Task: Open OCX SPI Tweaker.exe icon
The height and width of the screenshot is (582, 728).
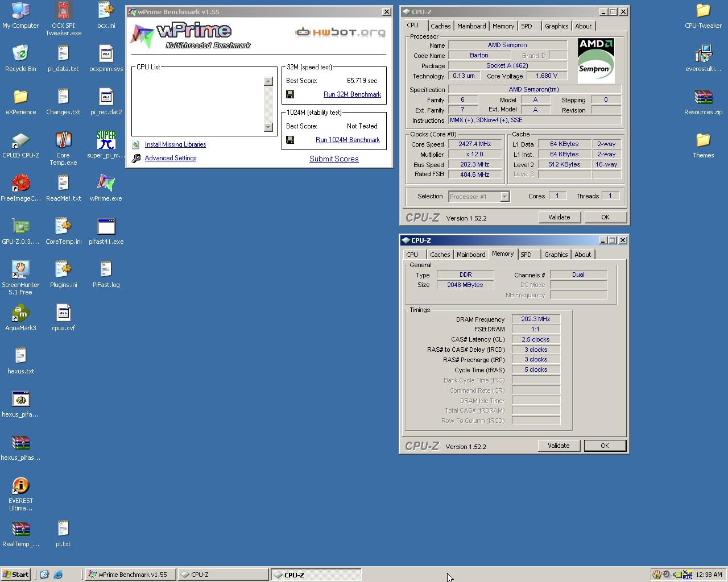Action: 63,18
